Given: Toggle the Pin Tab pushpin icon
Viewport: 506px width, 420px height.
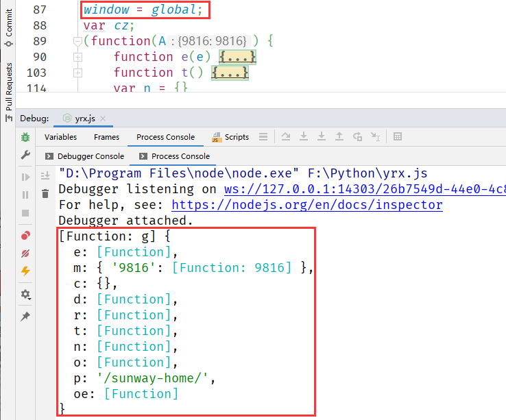Looking at the screenshot, I should 25,317.
